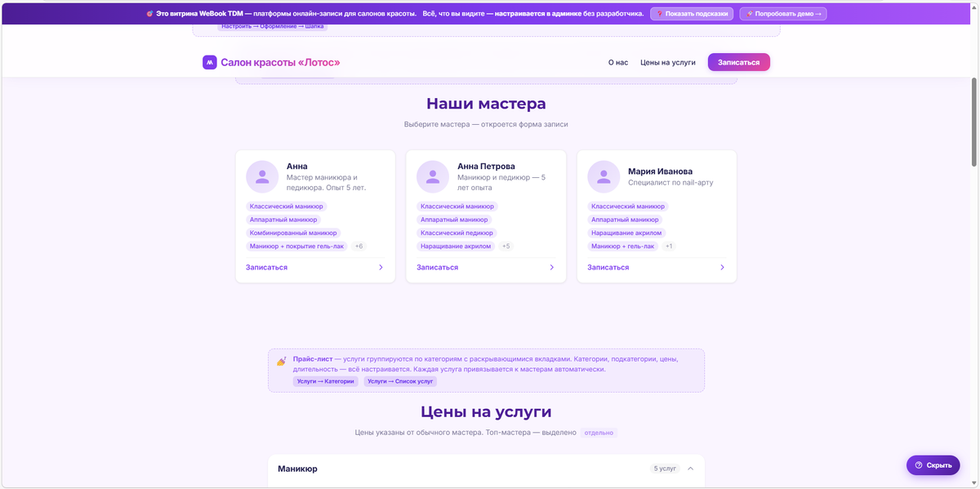Click the «Услуги → Категории» tag
Viewport: 980px width, 489px height.
[327, 380]
